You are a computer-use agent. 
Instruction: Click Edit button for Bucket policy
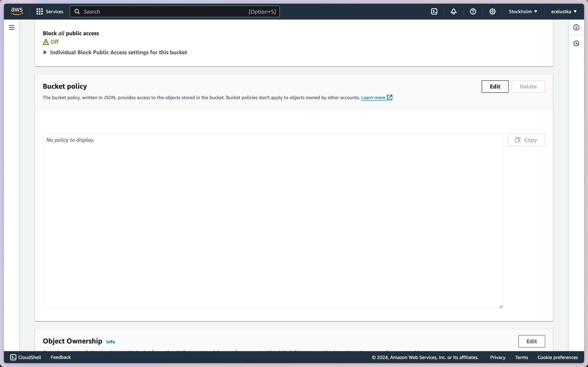(x=495, y=86)
